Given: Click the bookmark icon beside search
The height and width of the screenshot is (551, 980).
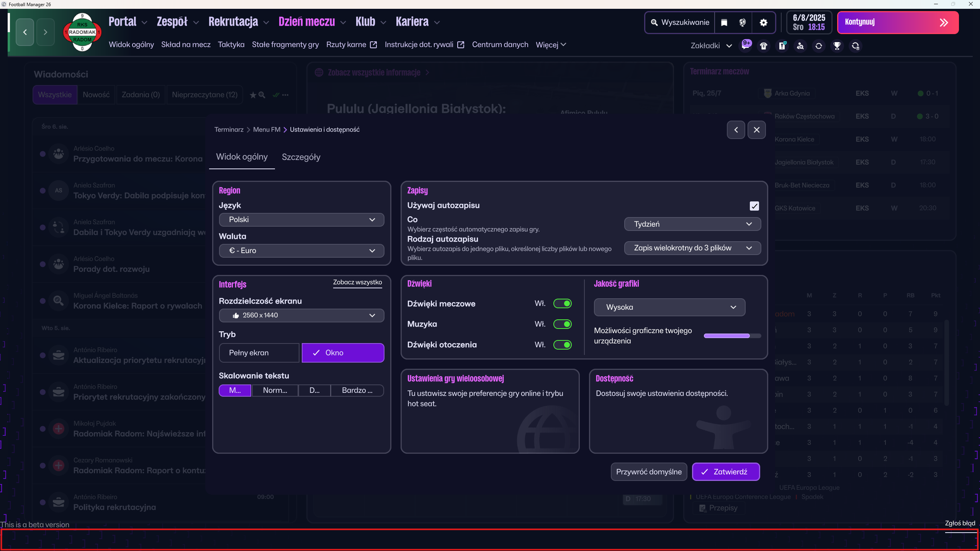Looking at the screenshot, I should [724, 23].
